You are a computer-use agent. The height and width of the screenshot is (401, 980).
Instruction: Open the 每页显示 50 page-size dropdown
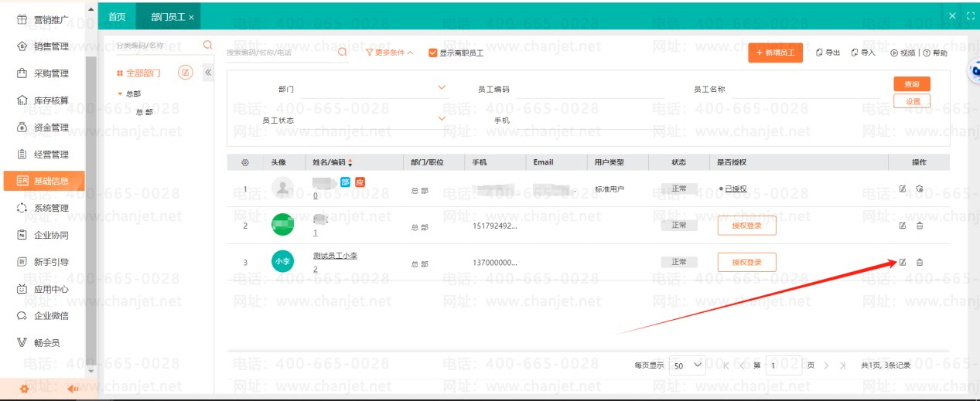pos(688,365)
